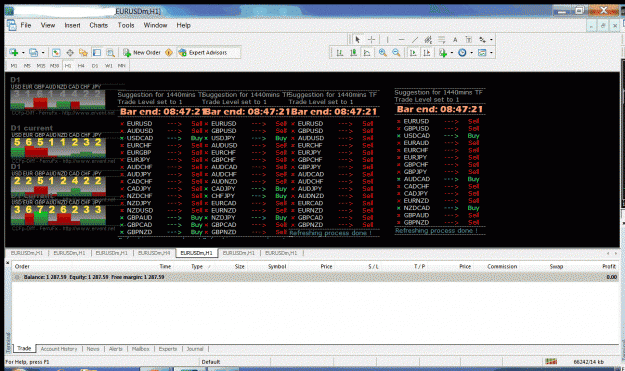Click the add Indicators icon

pos(442,53)
